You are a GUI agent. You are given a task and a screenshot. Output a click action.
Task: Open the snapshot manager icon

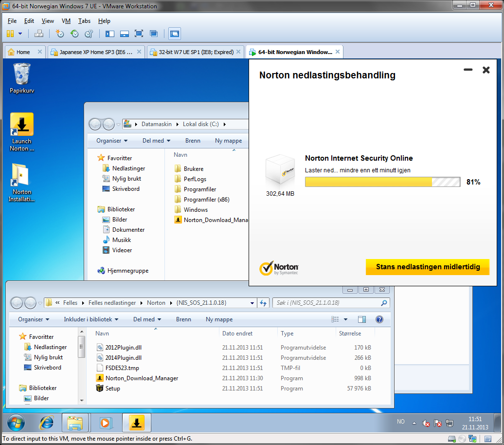tap(89, 34)
